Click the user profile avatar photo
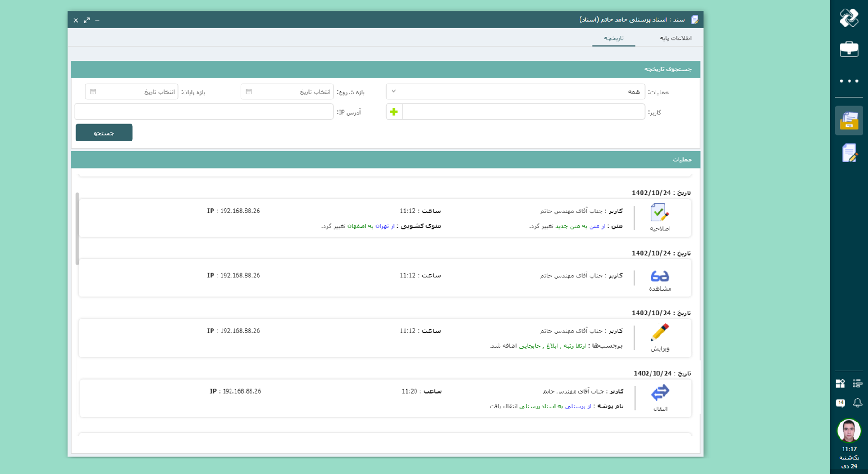 (x=849, y=431)
